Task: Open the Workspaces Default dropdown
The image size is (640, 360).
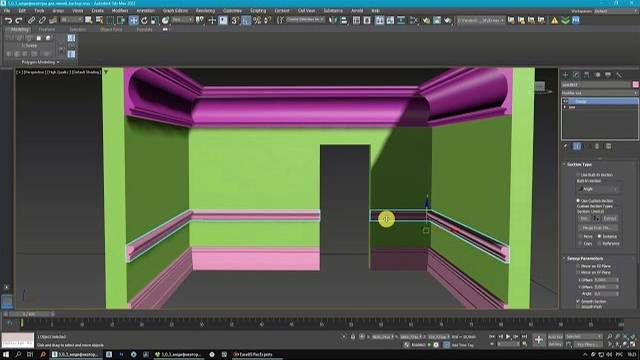Action: tap(616, 11)
